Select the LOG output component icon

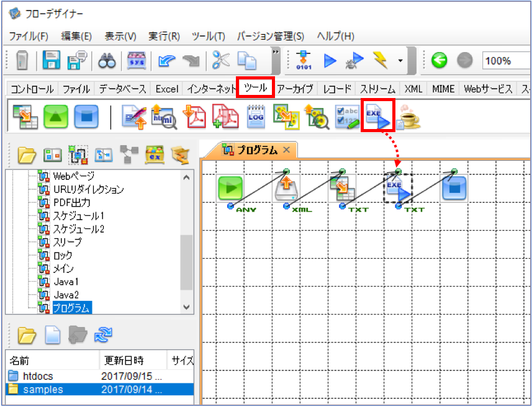[x=256, y=117]
